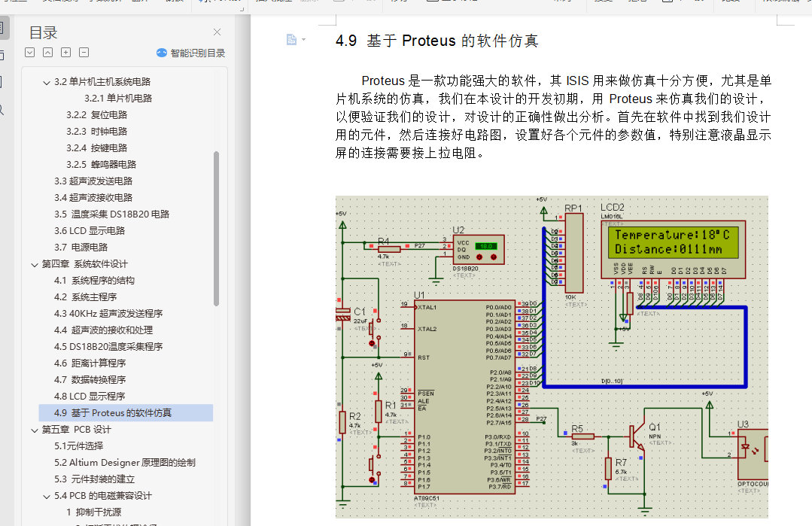This screenshot has height=526, width=812.
Task: Collapse the 第五章 PCB 设计 chevron
Action: click(34, 430)
